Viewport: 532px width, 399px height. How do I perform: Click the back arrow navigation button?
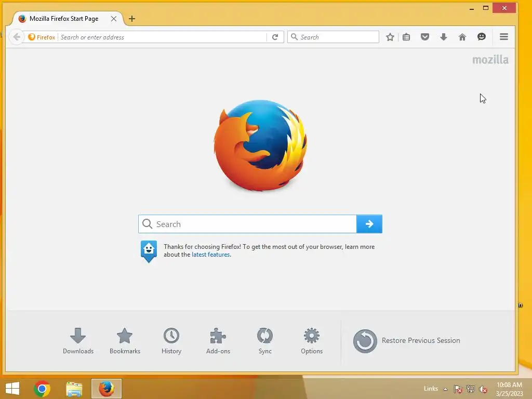(x=17, y=37)
